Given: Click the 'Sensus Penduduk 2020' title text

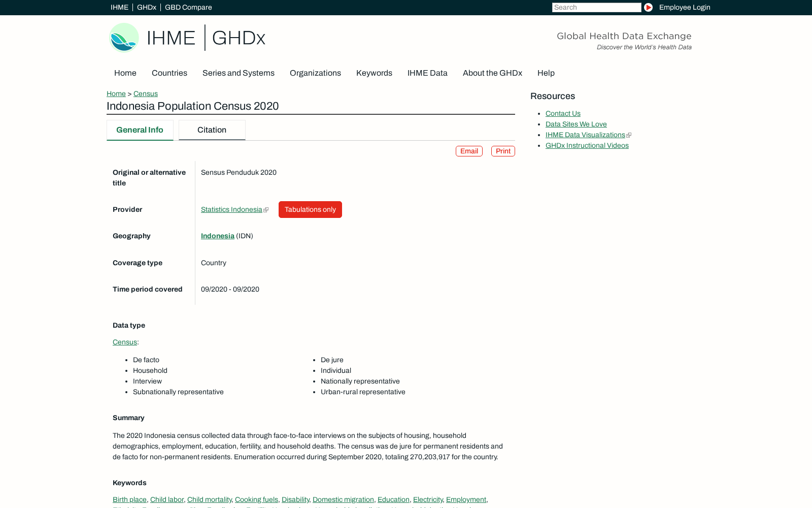Looking at the screenshot, I should (x=239, y=173).
